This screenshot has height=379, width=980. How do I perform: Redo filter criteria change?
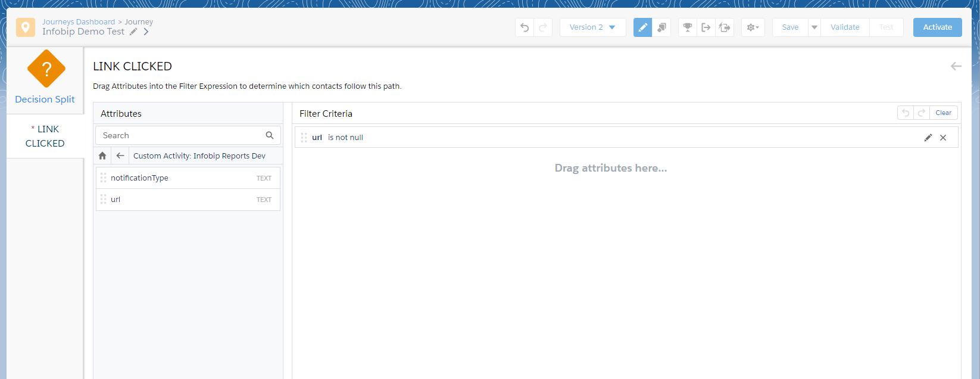(922, 113)
